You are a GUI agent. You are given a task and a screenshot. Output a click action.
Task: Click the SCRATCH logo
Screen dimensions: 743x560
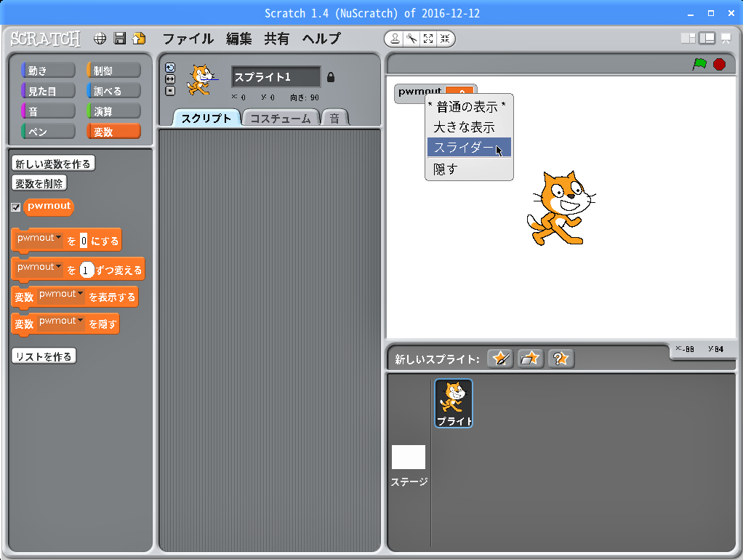(46, 39)
